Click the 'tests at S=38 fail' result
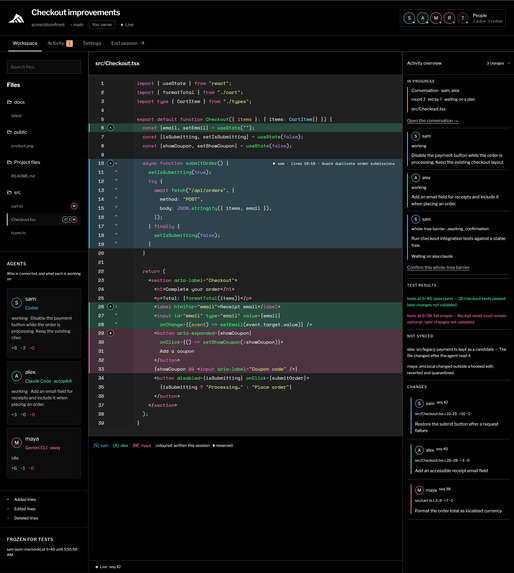 coord(456,319)
